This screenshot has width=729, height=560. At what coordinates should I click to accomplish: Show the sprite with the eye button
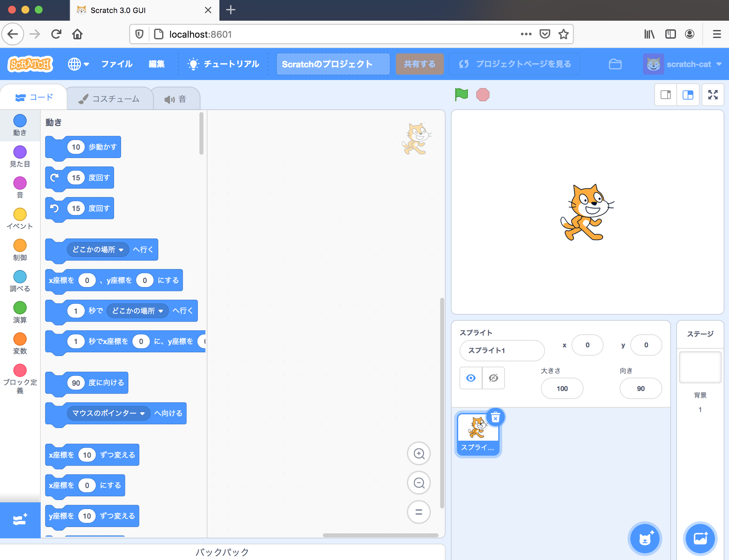point(471,378)
